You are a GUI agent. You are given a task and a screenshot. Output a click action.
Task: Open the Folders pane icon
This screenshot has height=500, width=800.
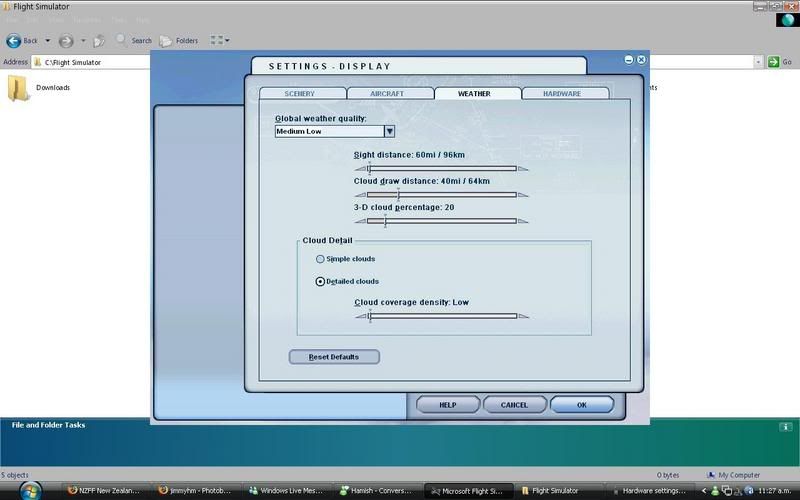coord(166,41)
